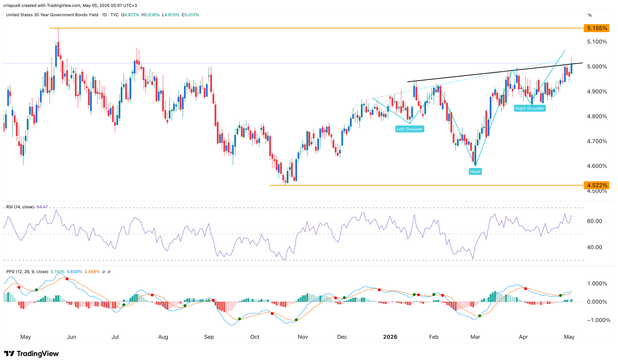The image size is (618, 364).
Task: Click the Jul label on time axis
Action: 115,337
